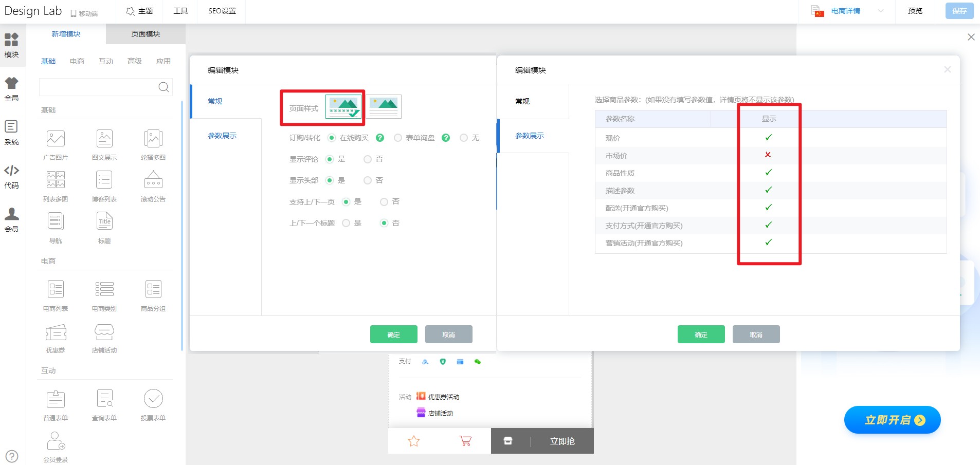Toggle display mark for 市场价
Image resolution: width=980 pixels, height=465 pixels.
click(768, 155)
